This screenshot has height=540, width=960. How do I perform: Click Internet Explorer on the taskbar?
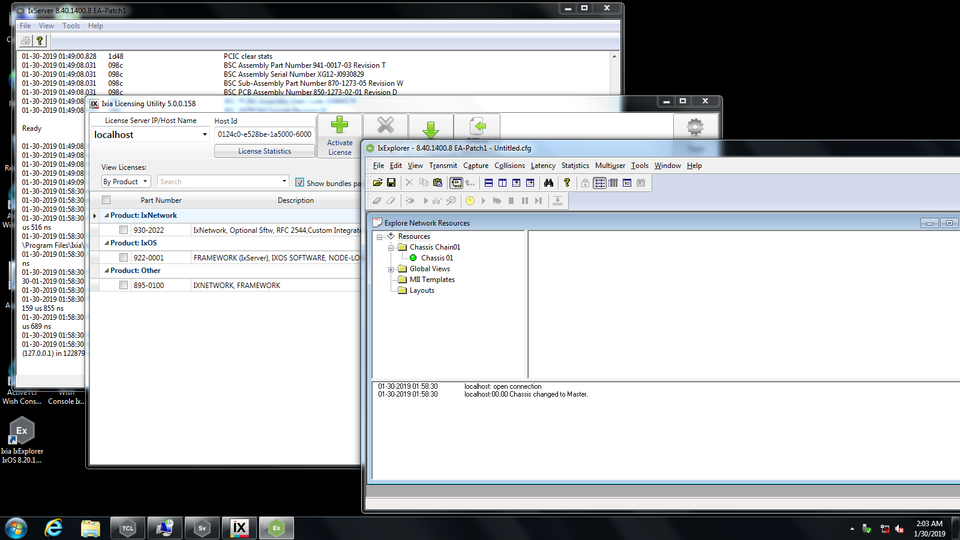(54, 526)
